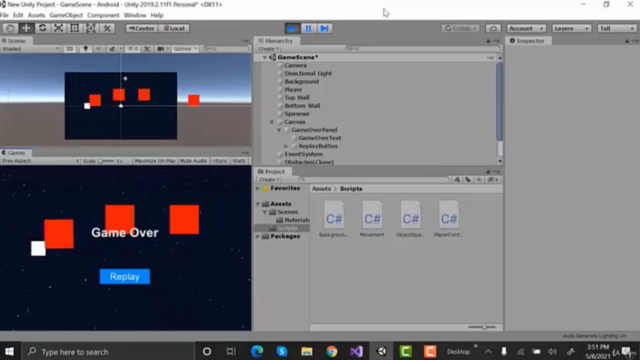Select Directional Light in Hierarchy
This screenshot has width=640, height=360.
(x=308, y=73)
